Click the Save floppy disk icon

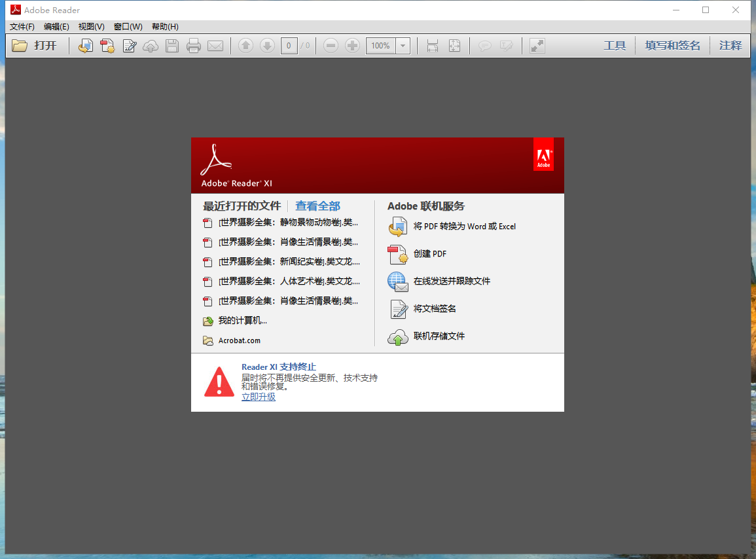pyautogui.click(x=172, y=46)
